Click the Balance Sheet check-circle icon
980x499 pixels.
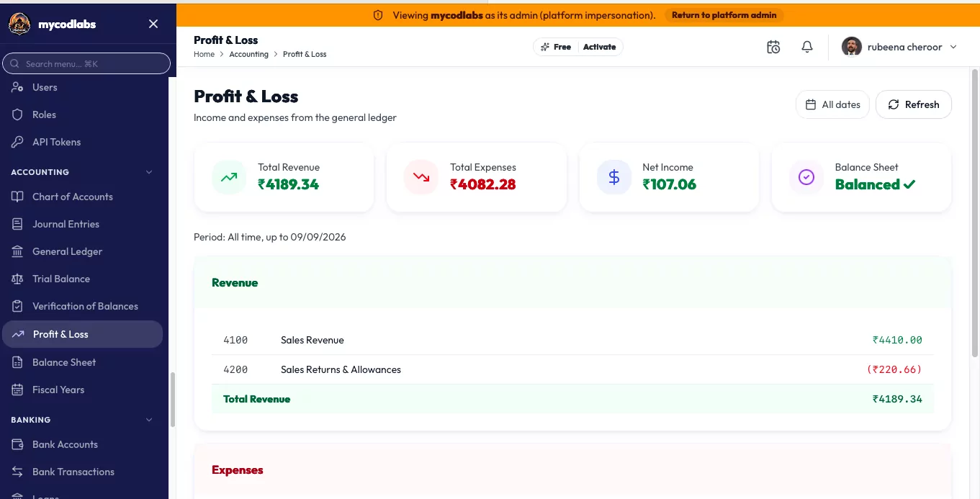(x=806, y=177)
